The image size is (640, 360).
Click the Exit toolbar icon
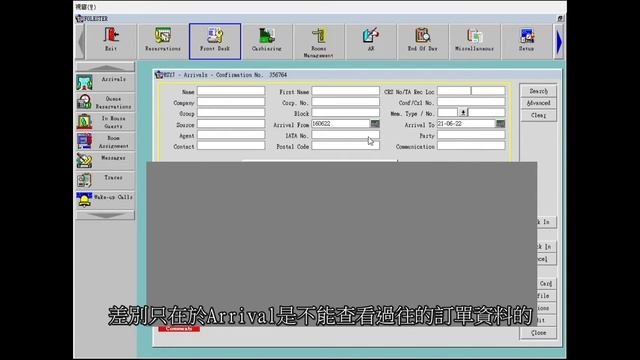[x=111, y=41]
